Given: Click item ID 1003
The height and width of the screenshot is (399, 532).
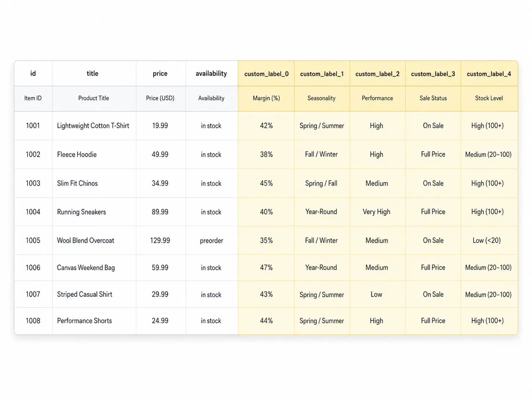Looking at the screenshot, I should [x=33, y=183].
